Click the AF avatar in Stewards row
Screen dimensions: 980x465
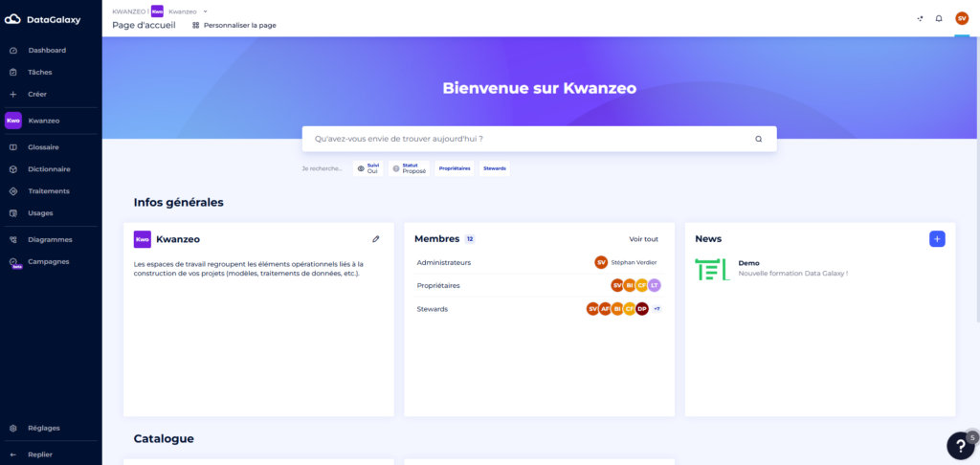(x=605, y=309)
